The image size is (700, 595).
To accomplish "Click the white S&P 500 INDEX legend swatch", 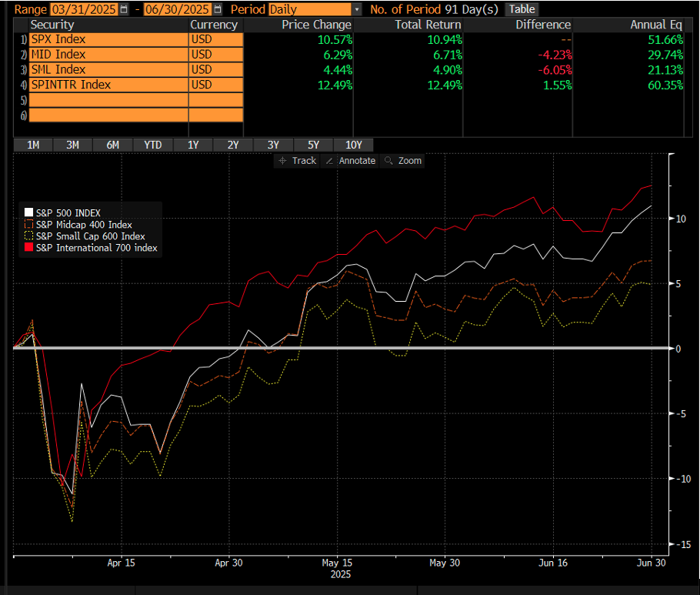I will coord(28,212).
